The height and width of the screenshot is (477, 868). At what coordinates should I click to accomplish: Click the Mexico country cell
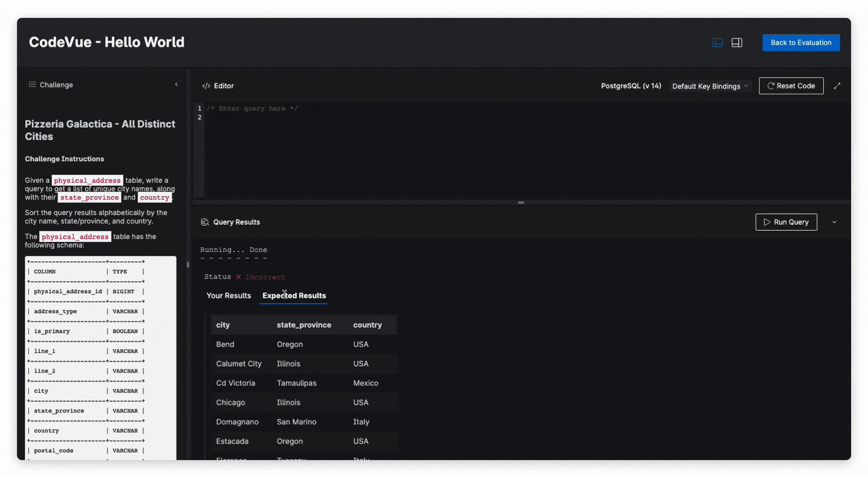tap(365, 383)
